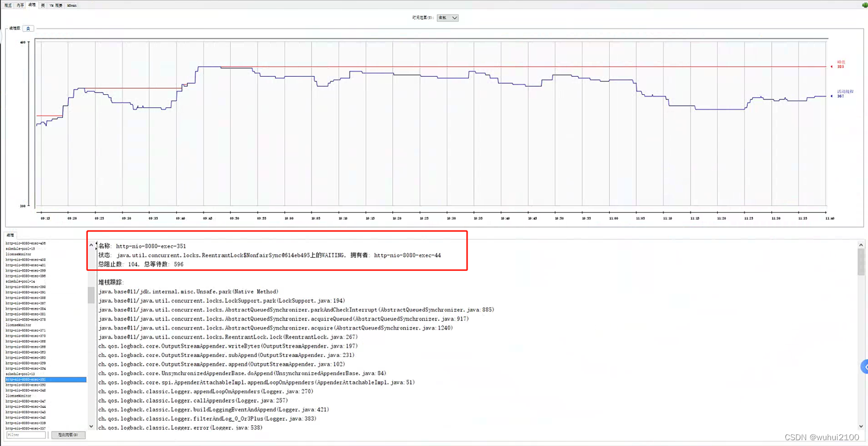The height and width of the screenshot is (446, 868).
Task: Select thread schedule-pool-14
Action: pos(20,281)
